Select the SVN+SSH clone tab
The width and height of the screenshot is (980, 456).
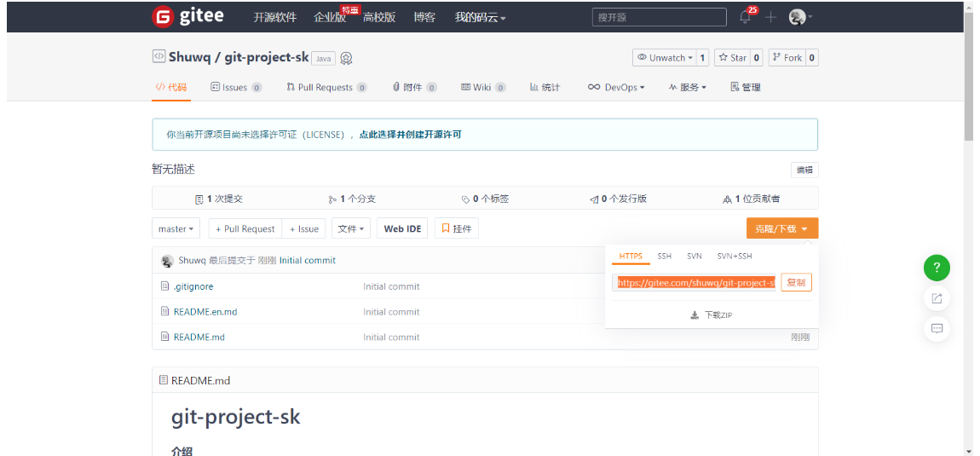click(x=735, y=257)
